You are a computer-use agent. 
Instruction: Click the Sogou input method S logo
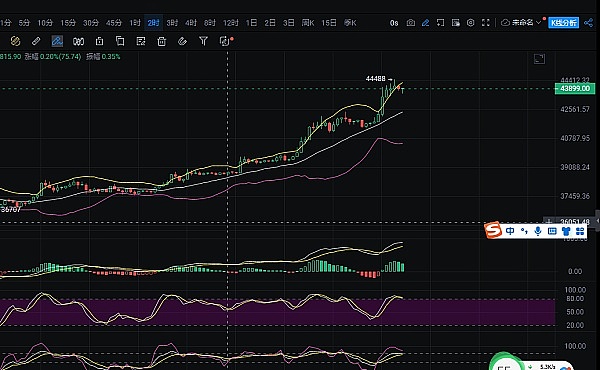pyautogui.click(x=493, y=230)
